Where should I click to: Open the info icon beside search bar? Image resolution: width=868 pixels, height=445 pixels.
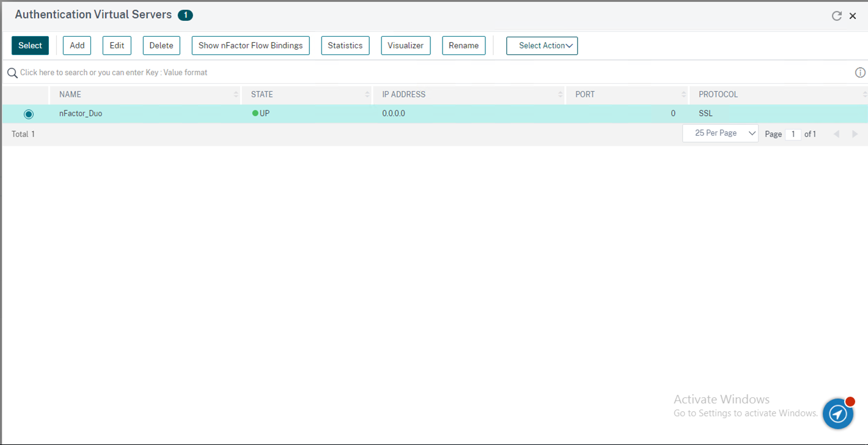(x=859, y=73)
